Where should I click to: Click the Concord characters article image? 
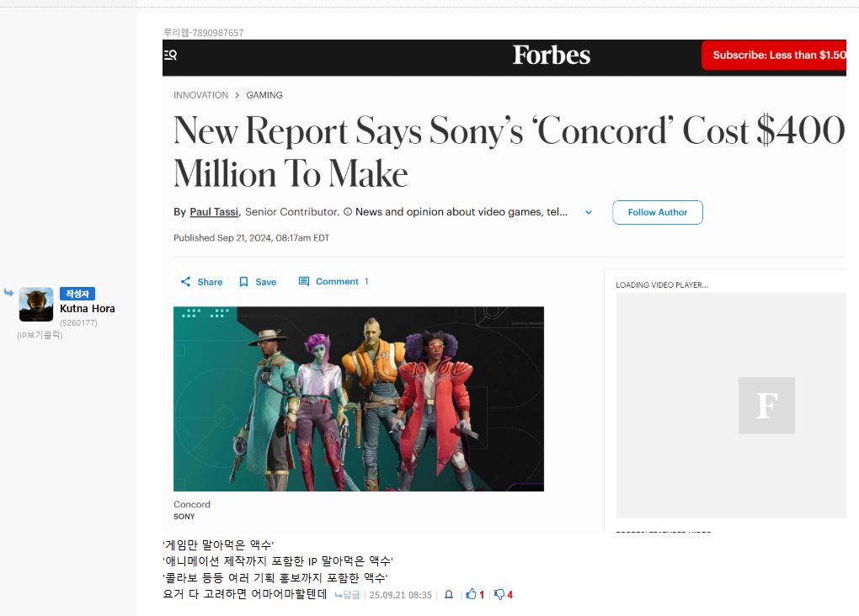pos(359,399)
